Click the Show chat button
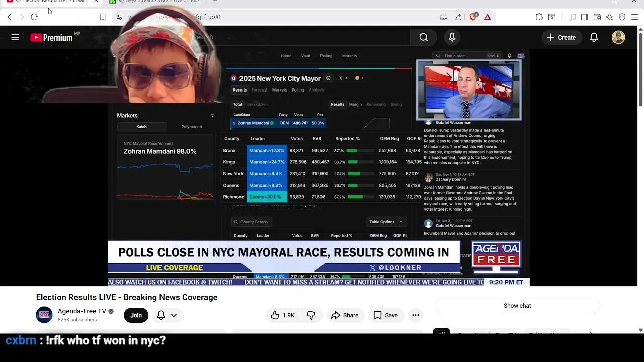Screen dimensions: 644x362 tap(517, 306)
